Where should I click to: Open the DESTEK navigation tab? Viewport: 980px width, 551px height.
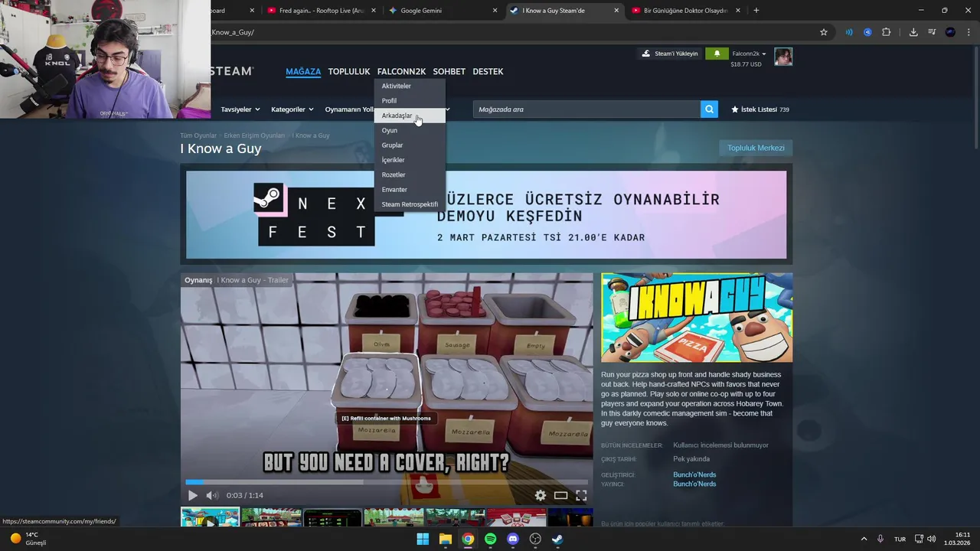coord(488,72)
